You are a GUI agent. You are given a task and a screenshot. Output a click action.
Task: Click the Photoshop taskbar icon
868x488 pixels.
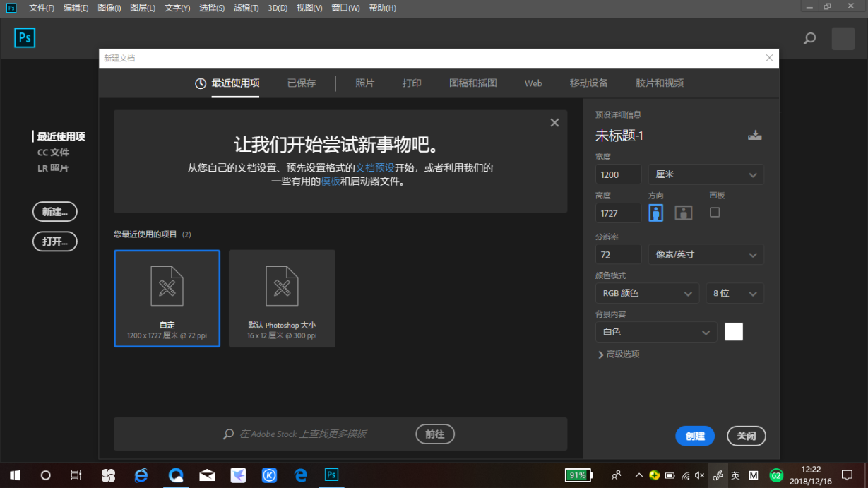pos(331,475)
